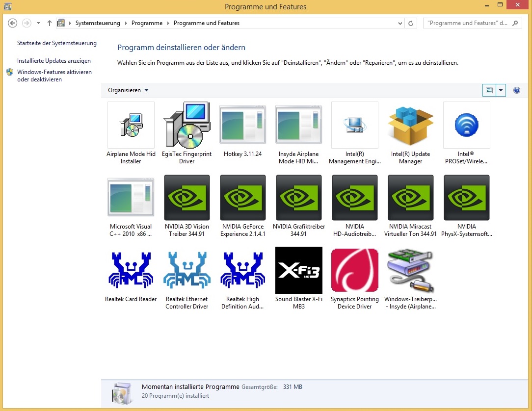Click the 331 MB total size value
This screenshot has height=411, width=532.
tap(293, 386)
